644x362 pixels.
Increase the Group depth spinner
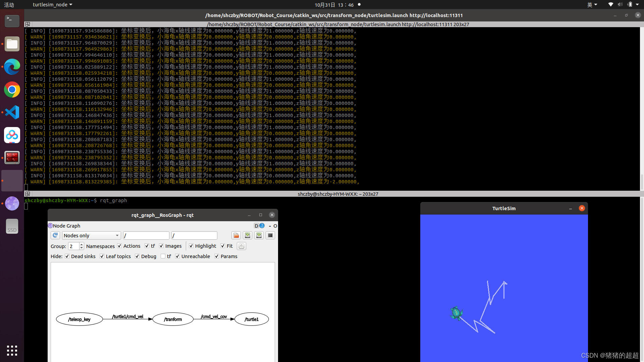pos(82,244)
